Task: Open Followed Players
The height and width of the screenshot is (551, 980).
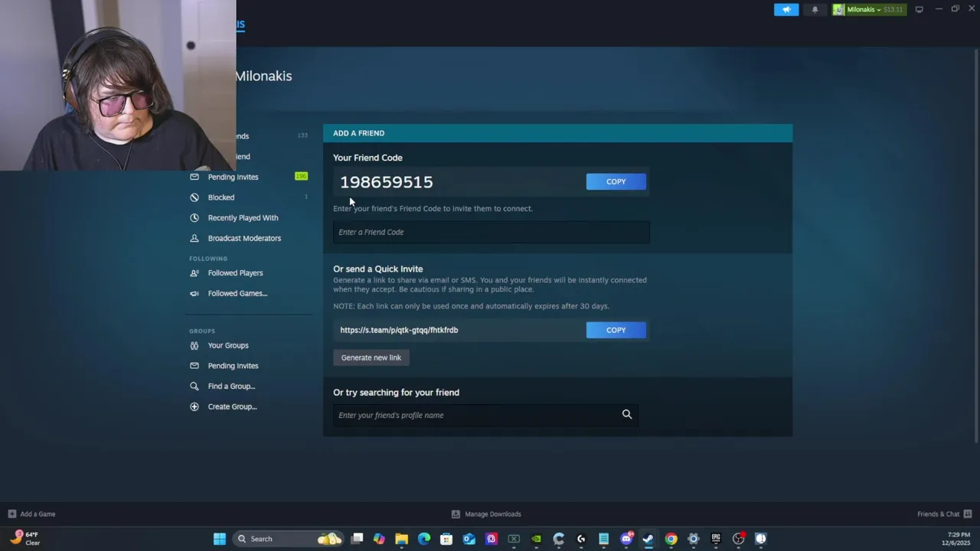Action: (x=235, y=273)
